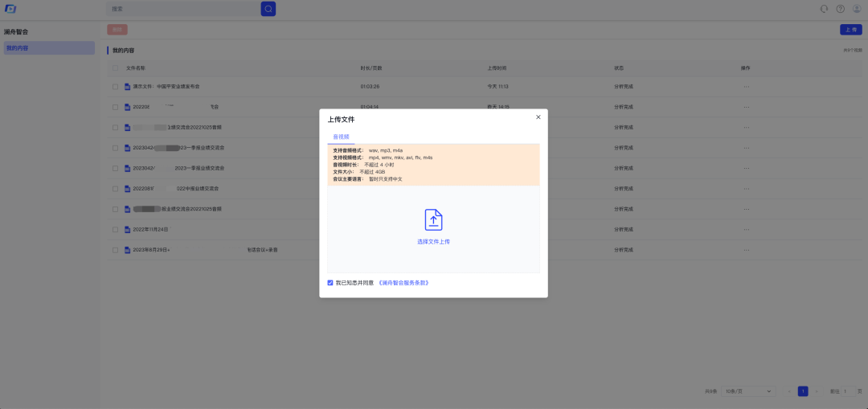
Task: Click the 今天 11:13 upload time
Action: pyautogui.click(x=497, y=87)
